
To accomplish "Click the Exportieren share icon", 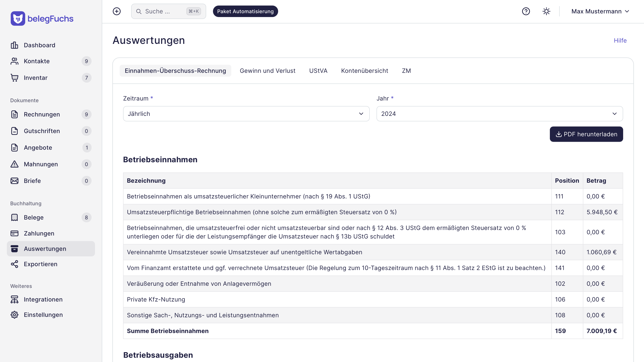I will [x=14, y=264].
